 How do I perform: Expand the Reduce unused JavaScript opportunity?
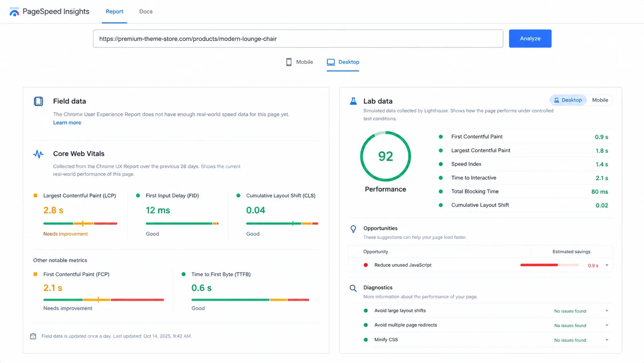607,265
